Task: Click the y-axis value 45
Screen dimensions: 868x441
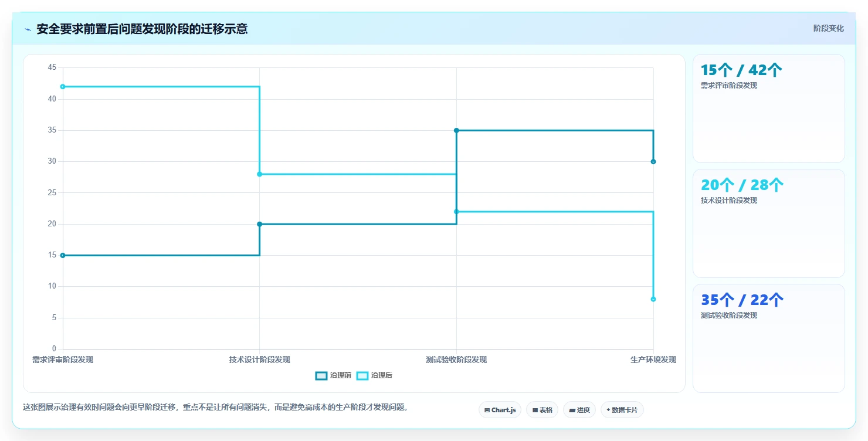Action: [x=52, y=68]
